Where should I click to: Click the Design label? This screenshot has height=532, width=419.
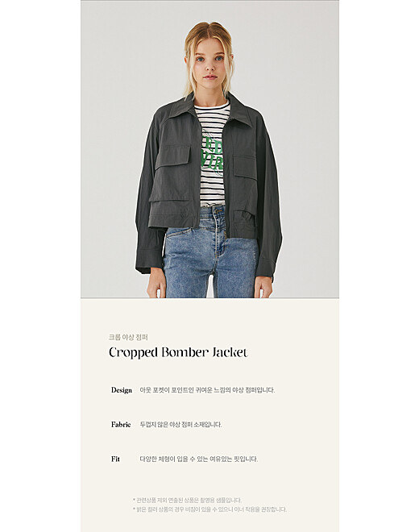pos(122,390)
